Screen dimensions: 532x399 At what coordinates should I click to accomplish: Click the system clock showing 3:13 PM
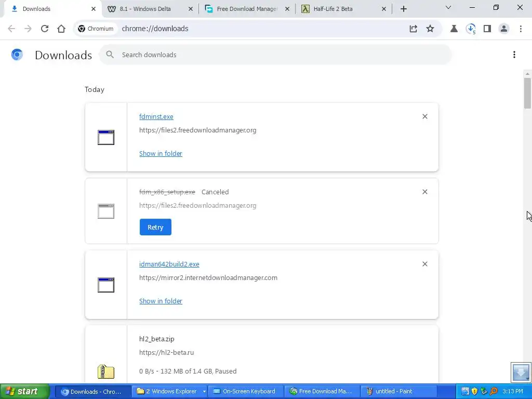[512, 392]
